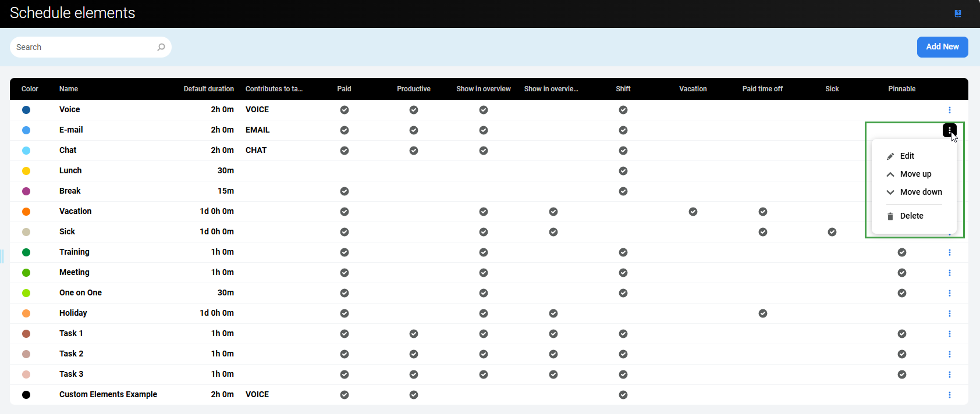Image resolution: width=980 pixels, height=414 pixels.
Task: Open the Holiday row kebab menu
Action: pyautogui.click(x=949, y=313)
